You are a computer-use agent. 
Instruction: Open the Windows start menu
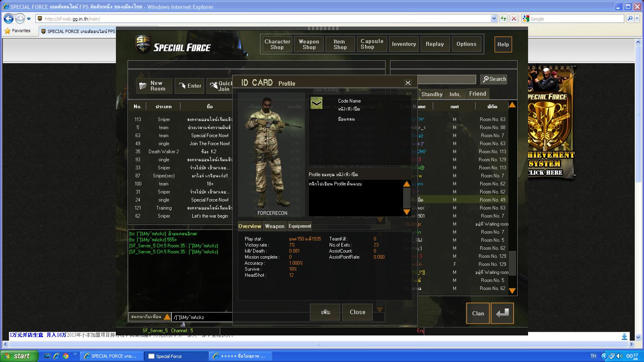tap(19, 356)
